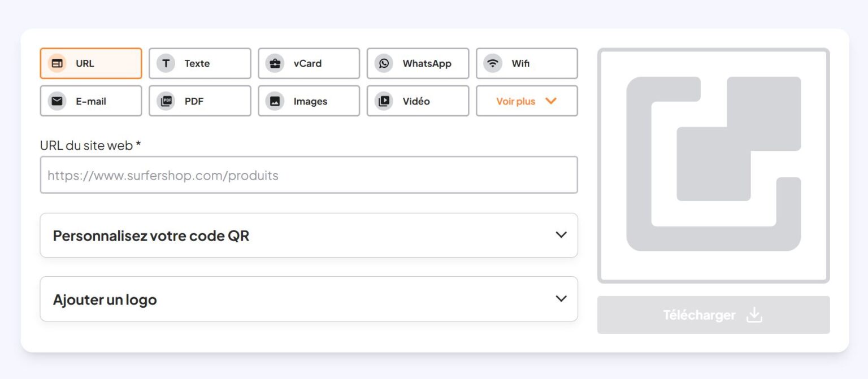This screenshot has height=379, width=868.
Task: Open the Ajouter un logo section
Action: tap(309, 299)
